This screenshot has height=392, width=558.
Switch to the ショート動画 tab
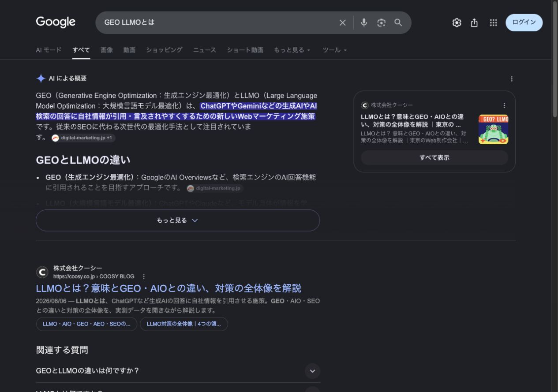click(x=245, y=50)
